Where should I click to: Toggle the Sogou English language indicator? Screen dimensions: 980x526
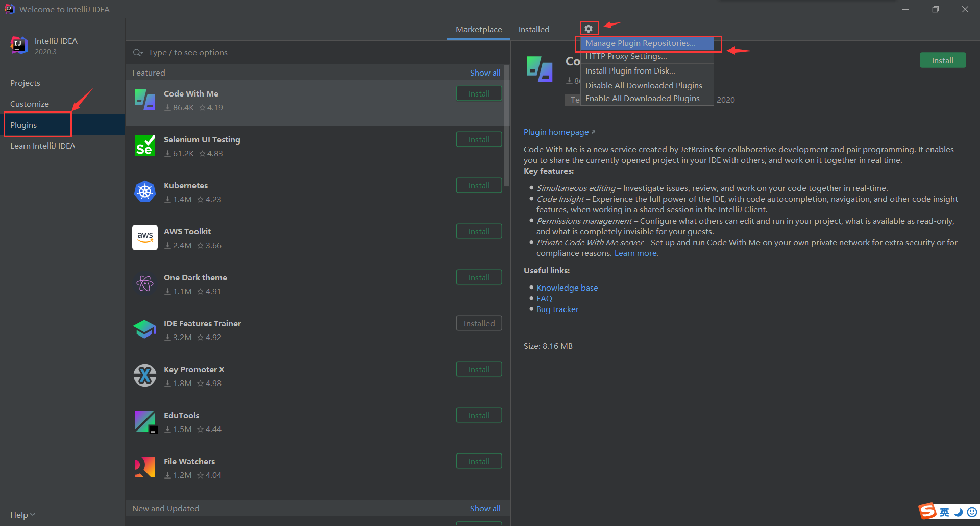coord(945,512)
